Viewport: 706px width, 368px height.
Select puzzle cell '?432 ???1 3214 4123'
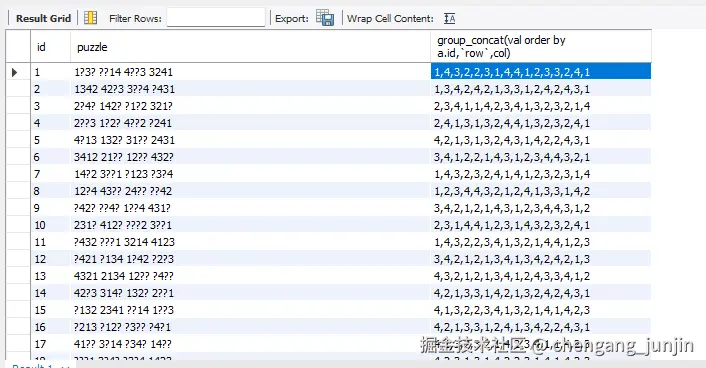pyautogui.click(x=250, y=242)
